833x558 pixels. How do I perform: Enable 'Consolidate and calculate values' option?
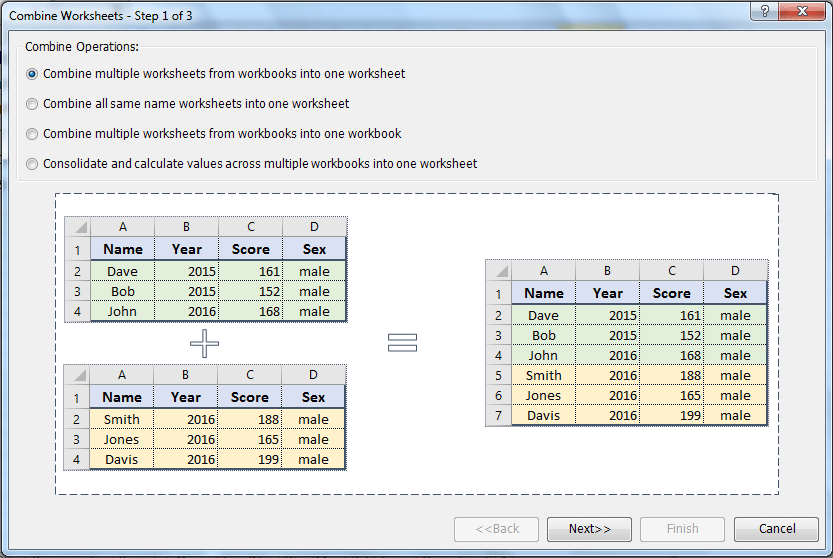[x=33, y=164]
